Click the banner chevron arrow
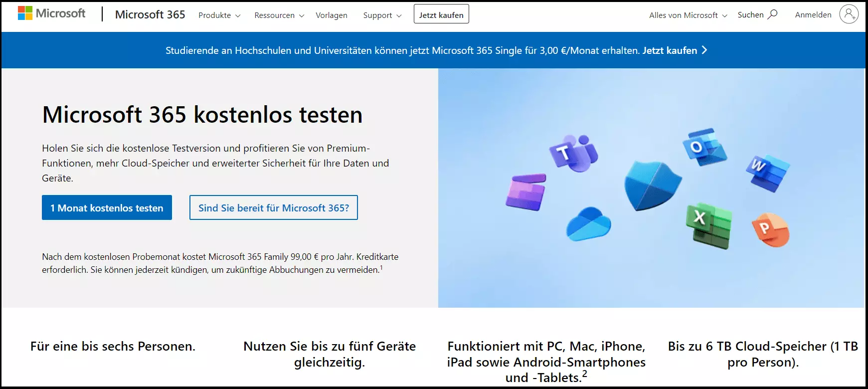 click(704, 50)
